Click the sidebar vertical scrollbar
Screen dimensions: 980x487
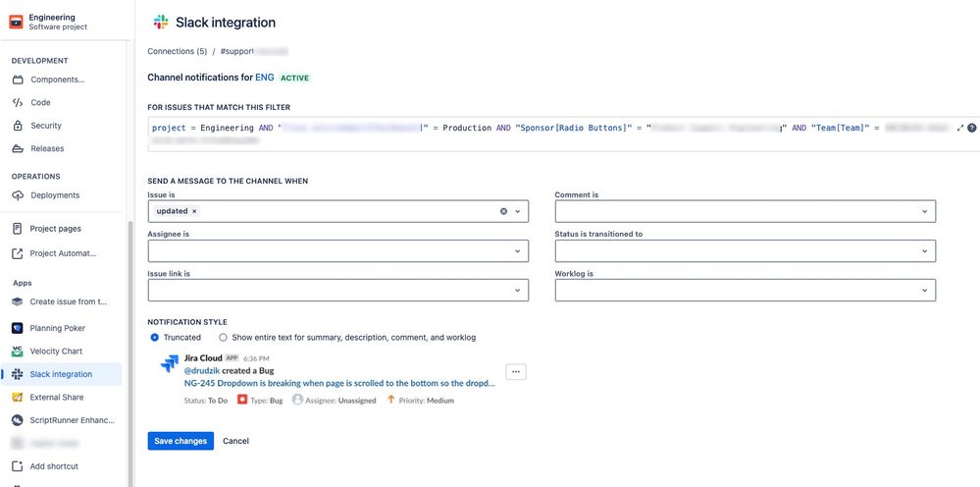click(130, 354)
